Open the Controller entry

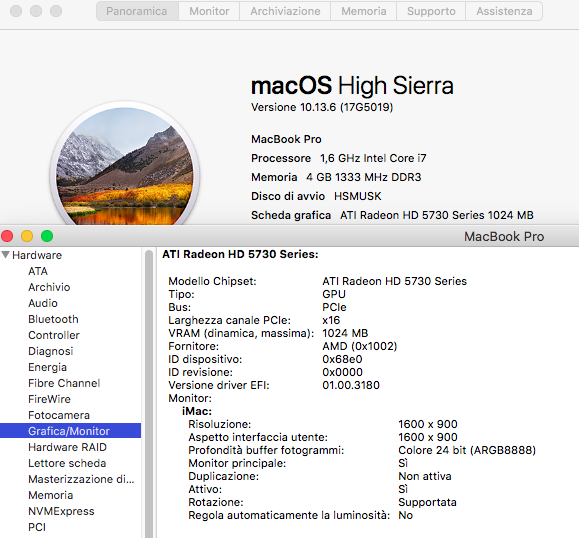pos(54,335)
